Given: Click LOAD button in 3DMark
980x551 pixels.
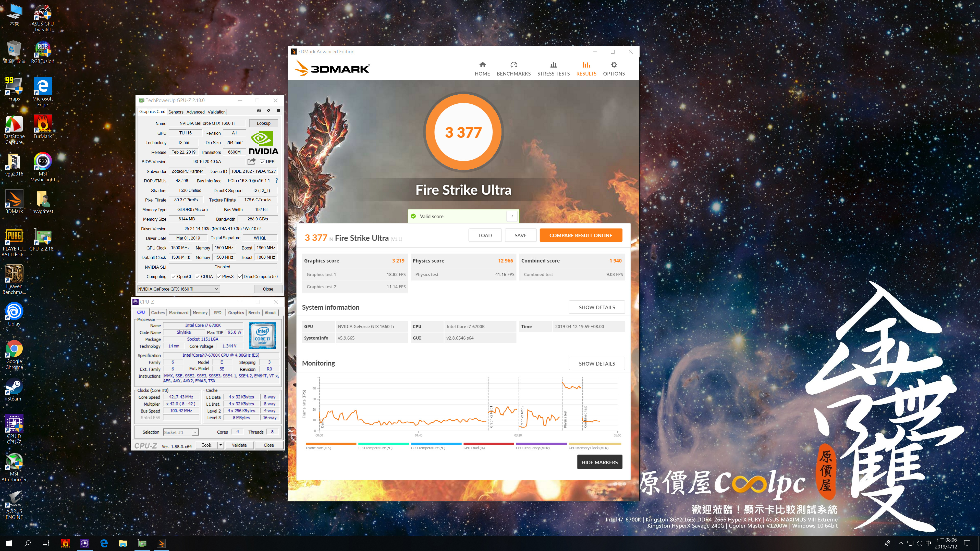Looking at the screenshot, I should pos(485,235).
